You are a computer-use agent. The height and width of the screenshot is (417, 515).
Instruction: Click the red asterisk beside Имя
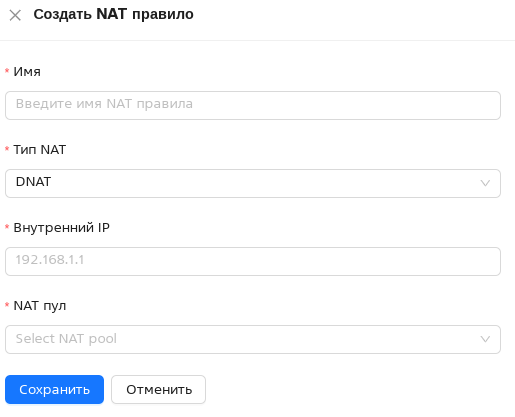pos(7,71)
